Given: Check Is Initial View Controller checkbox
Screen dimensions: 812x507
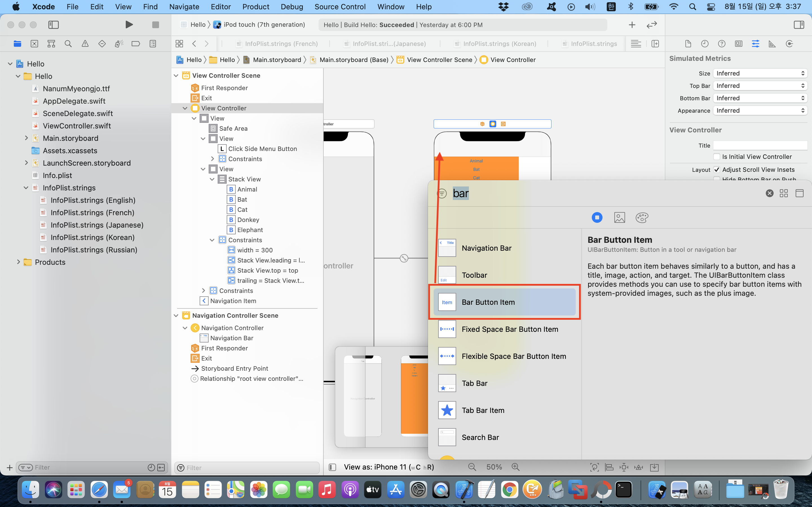Looking at the screenshot, I should pos(717,157).
